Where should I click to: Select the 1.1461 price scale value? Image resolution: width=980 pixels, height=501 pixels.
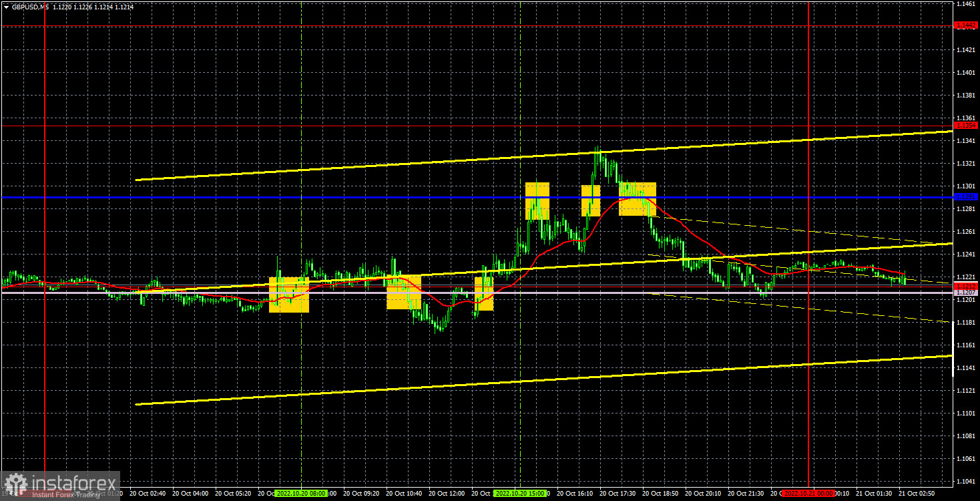(966, 4)
